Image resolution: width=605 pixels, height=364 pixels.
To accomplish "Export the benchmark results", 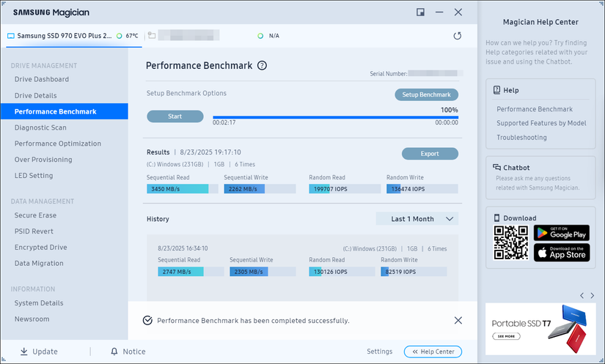I will pyautogui.click(x=430, y=154).
